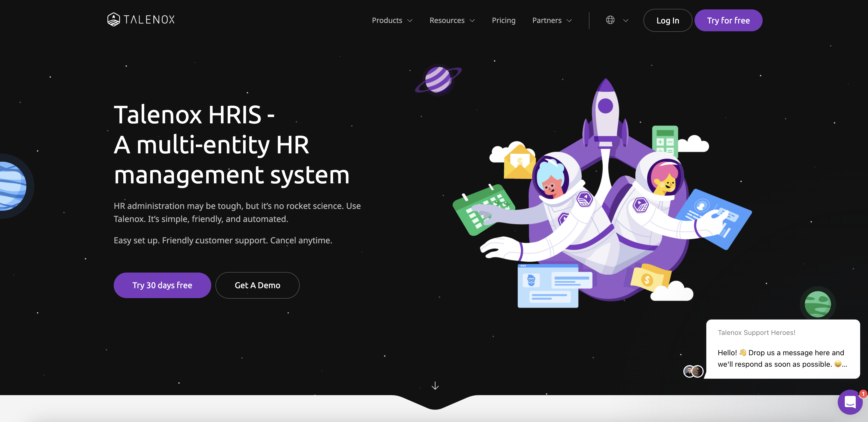The width and height of the screenshot is (868, 422).
Task: Open the Products menu
Action: pos(392,20)
